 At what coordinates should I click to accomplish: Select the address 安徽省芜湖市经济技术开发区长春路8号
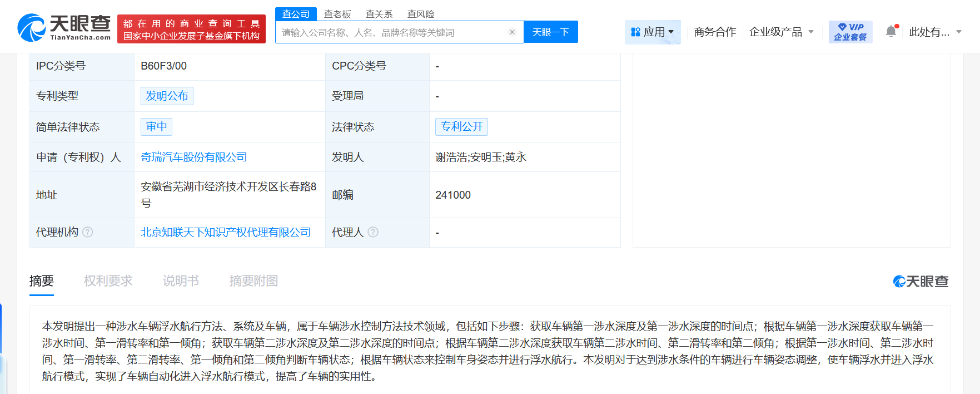click(x=228, y=195)
